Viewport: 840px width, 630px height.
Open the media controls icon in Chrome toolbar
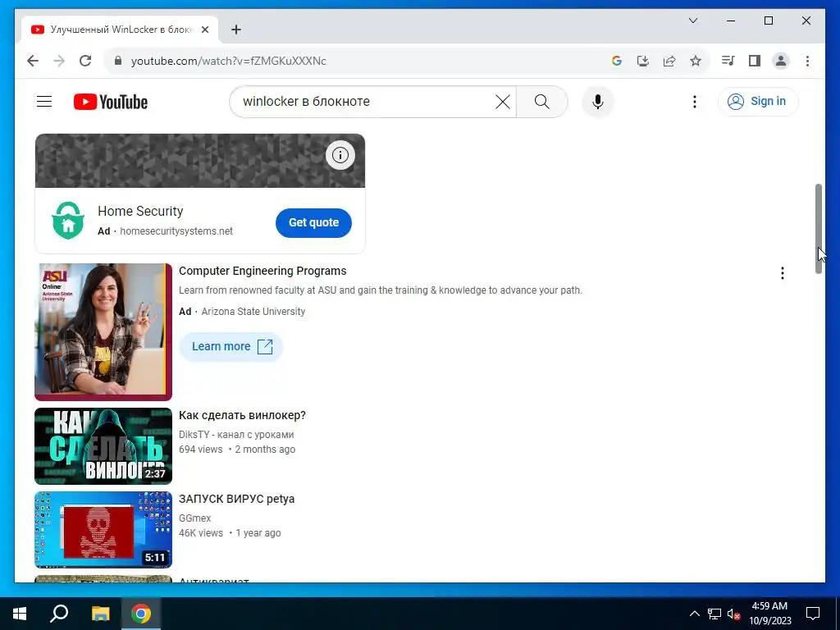[x=728, y=61]
